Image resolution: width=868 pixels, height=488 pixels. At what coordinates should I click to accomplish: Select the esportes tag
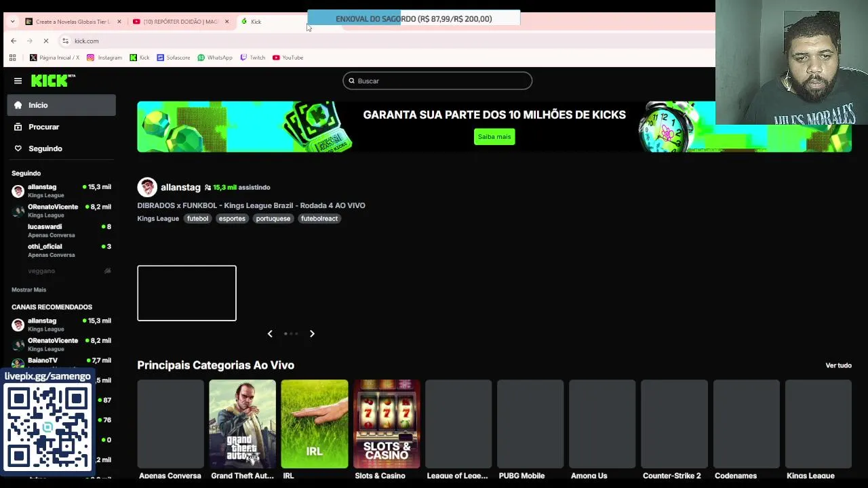pos(232,218)
